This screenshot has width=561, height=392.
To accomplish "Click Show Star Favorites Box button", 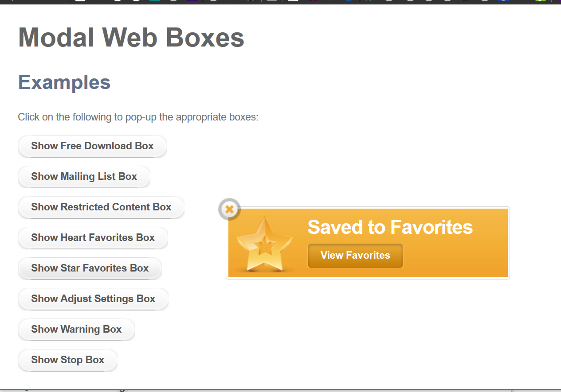I will 90,268.
